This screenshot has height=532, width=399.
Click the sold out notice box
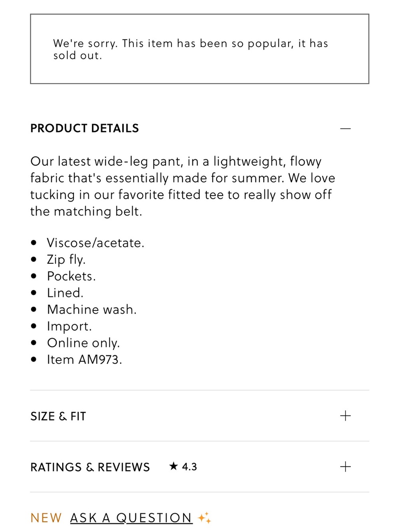point(199,49)
